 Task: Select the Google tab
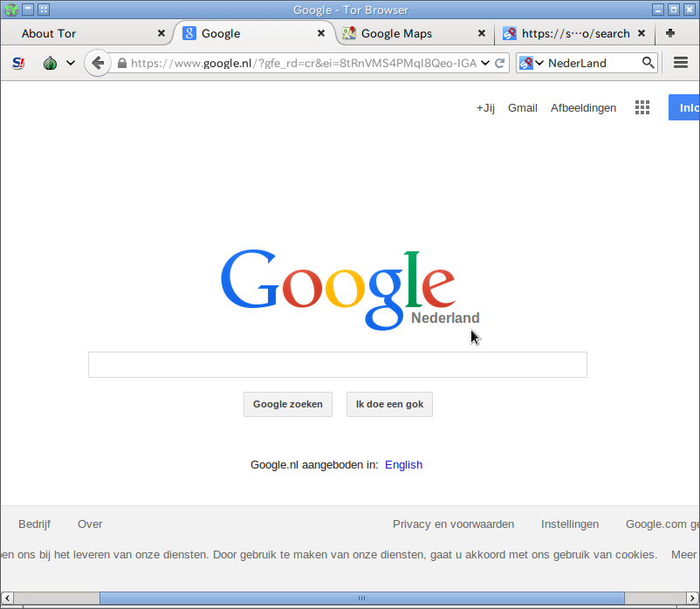[254, 33]
